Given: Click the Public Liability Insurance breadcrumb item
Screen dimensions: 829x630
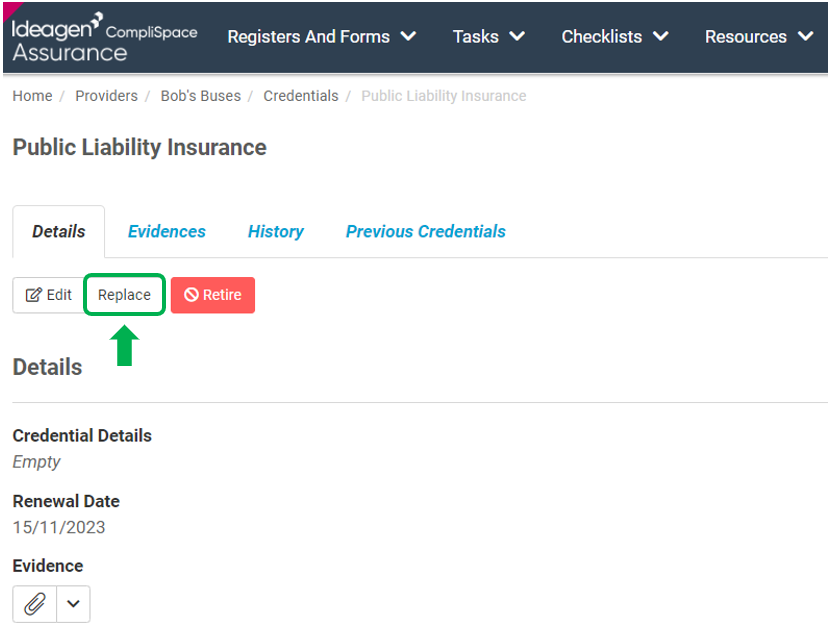Looking at the screenshot, I should pos(444,96).
